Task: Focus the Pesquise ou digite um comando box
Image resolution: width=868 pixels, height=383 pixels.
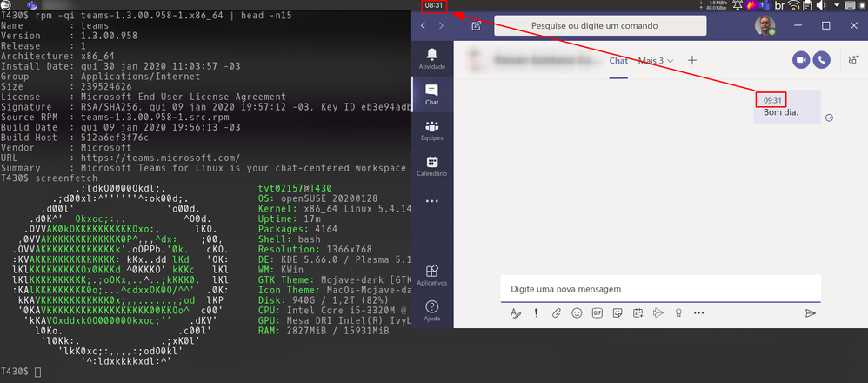Action: (600, 25)
